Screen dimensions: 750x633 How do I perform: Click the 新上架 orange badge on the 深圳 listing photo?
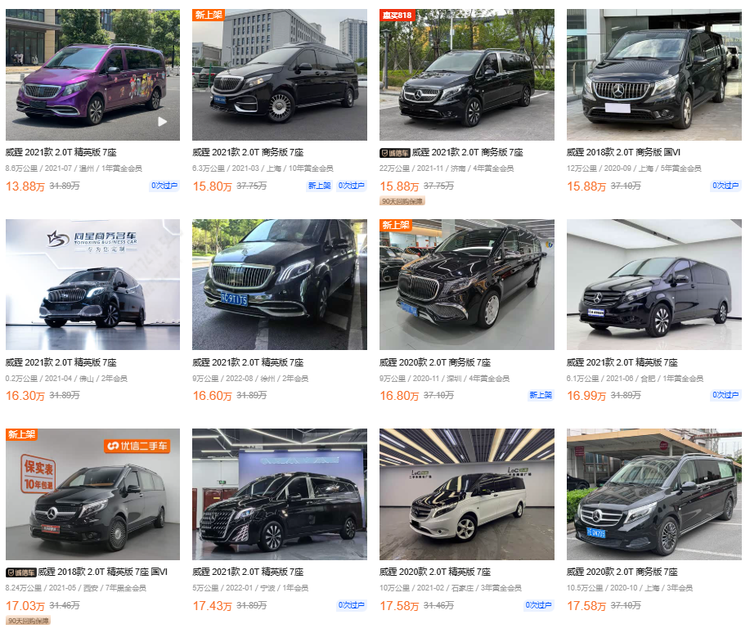click(396, 225)
